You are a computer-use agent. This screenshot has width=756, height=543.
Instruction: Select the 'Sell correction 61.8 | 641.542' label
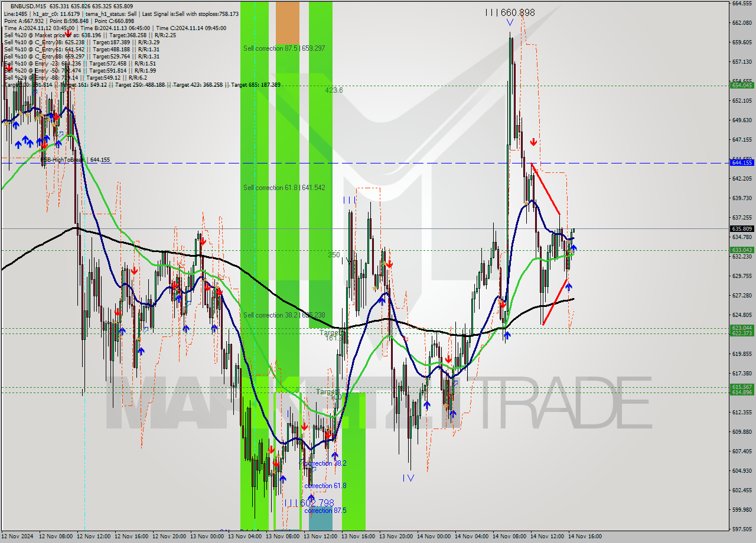pyautogui.click(x=284, y=188)
